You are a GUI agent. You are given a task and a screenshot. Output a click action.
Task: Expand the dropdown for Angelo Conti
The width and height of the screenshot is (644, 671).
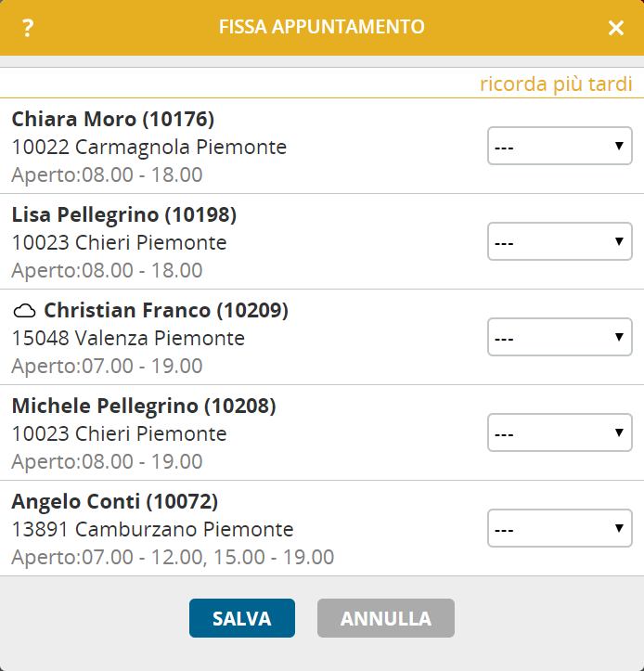coord(560,529)
